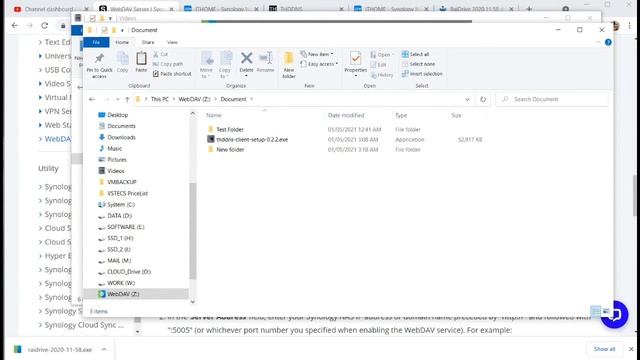Screen dimensions: 640x360
Task: Click Invert selection in ribbon
Action: [422, 74]
